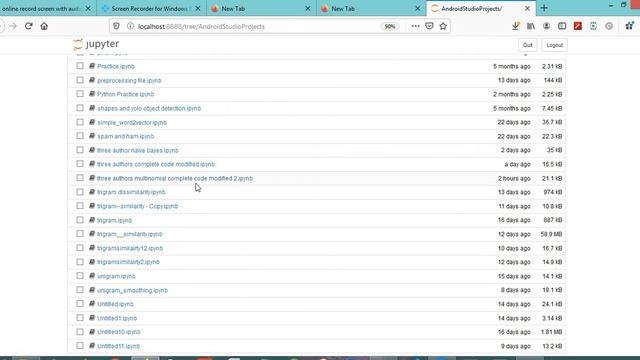This screenshot has height=360, width=640.
Task: Click the '58.9 MB' file size text
Action: 551,234
